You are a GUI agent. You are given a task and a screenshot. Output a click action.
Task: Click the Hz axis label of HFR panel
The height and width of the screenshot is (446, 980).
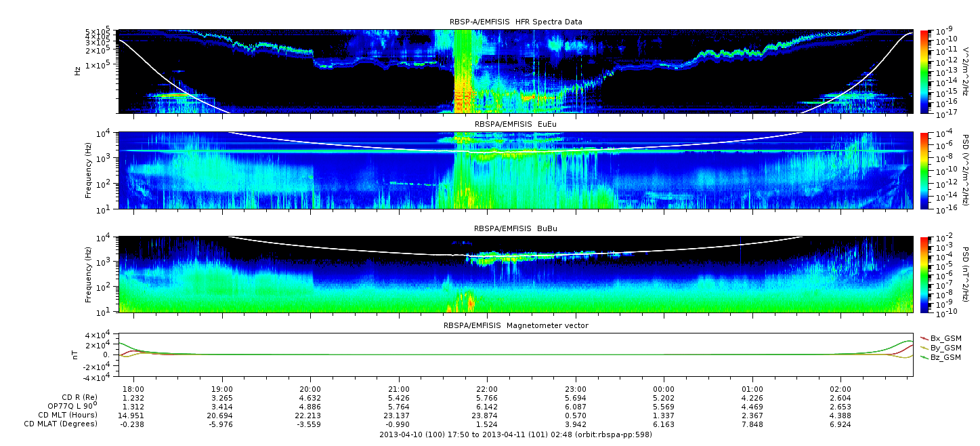click(78, 70)
